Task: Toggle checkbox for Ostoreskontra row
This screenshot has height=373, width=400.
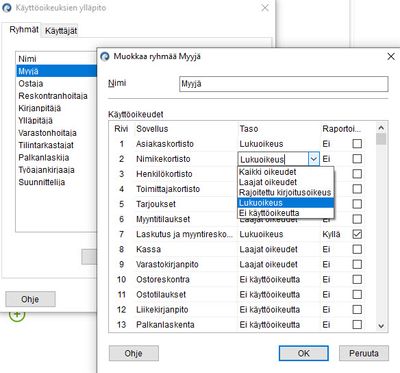Action: (357, 279)
